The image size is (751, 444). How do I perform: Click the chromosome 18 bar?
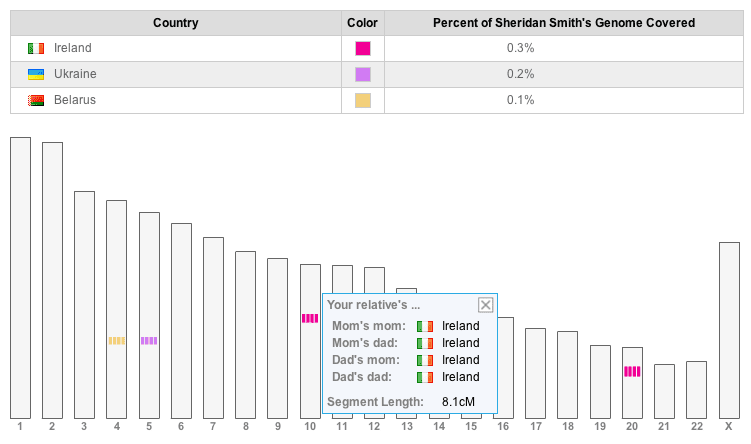[568, 375]
